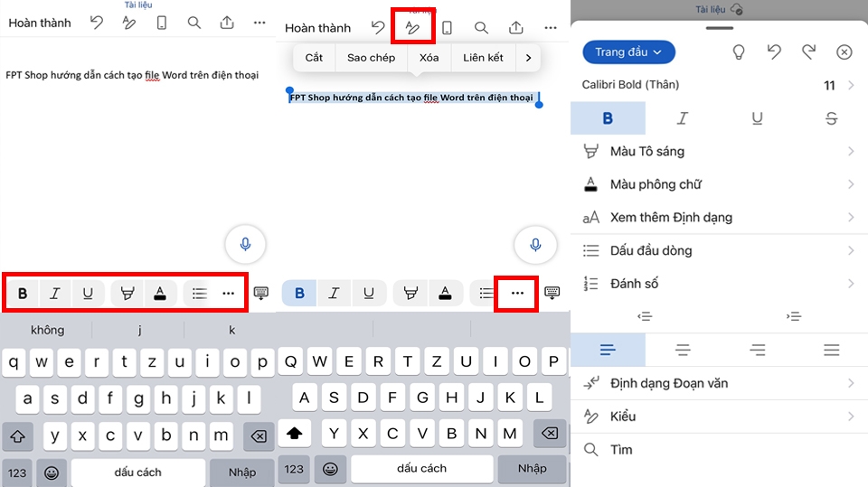Tap the microphone button on the middle phone screen
This screenshot has height=487, width=868.
pos(535,245)
